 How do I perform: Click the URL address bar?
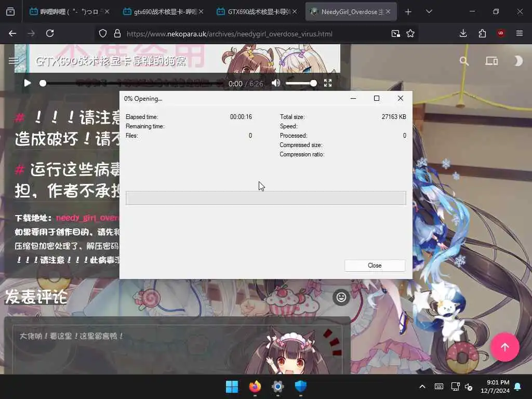pos(256,34)
